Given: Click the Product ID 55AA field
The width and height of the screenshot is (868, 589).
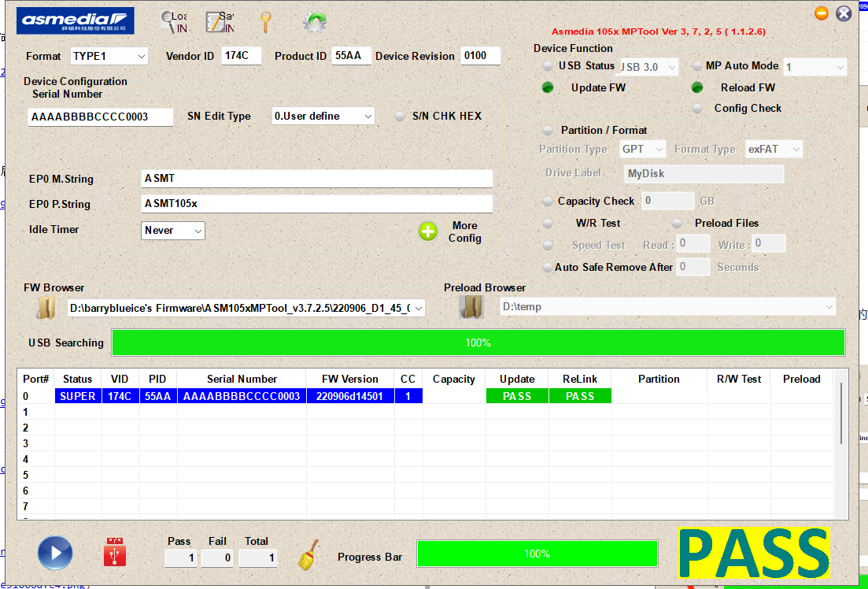Looking at the screenshot, I should click(x=351, y=55).
